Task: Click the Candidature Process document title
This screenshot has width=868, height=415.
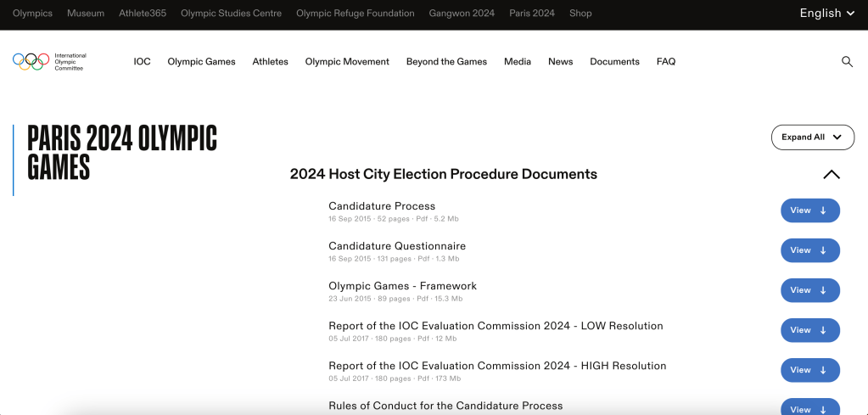Action: pyautogui.click(x=382, y=206)
